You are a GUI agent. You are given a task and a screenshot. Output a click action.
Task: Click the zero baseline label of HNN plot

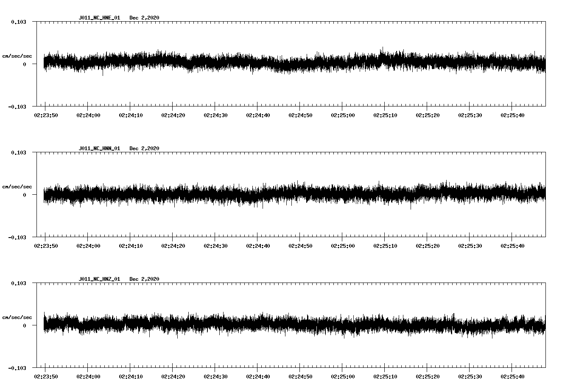24,196
